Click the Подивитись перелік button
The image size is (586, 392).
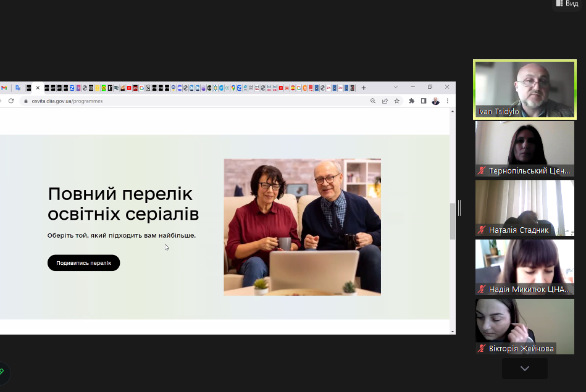(x=83, y=263)
